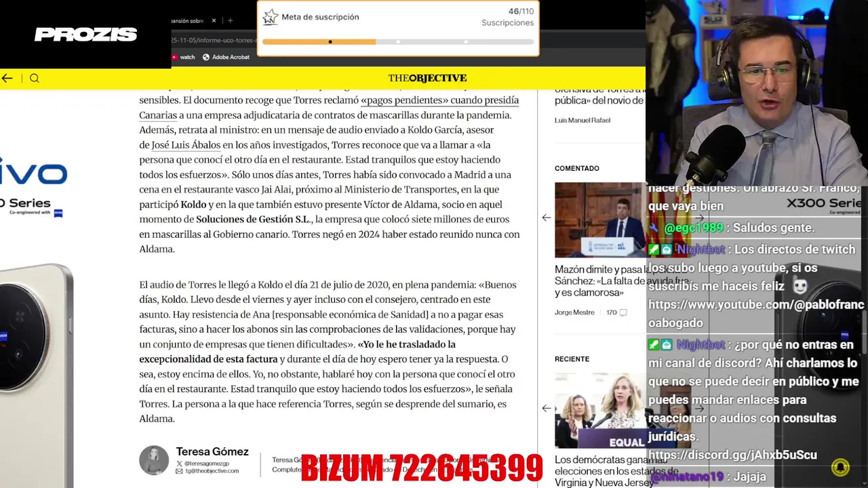
Task: Click the bold 'Soluciones de Gestión S.L.' text
Action: pyautogui.click(x=253, y=220)
